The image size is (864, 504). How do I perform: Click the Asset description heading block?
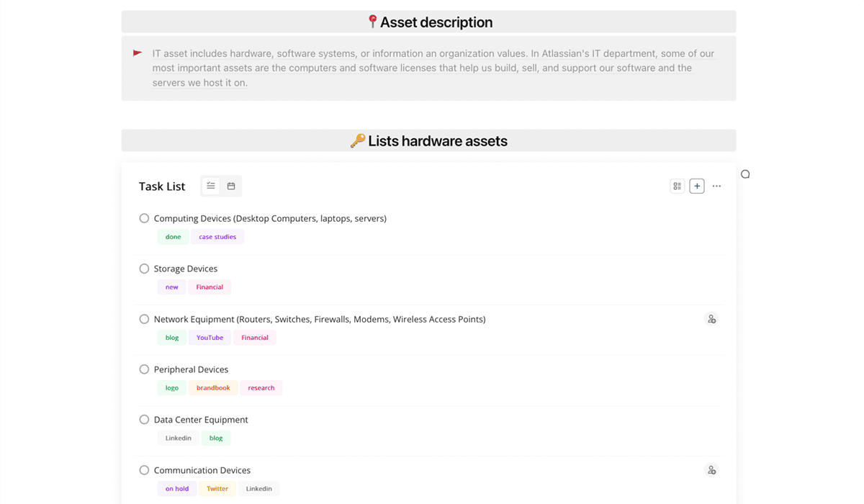coord(429,22)
